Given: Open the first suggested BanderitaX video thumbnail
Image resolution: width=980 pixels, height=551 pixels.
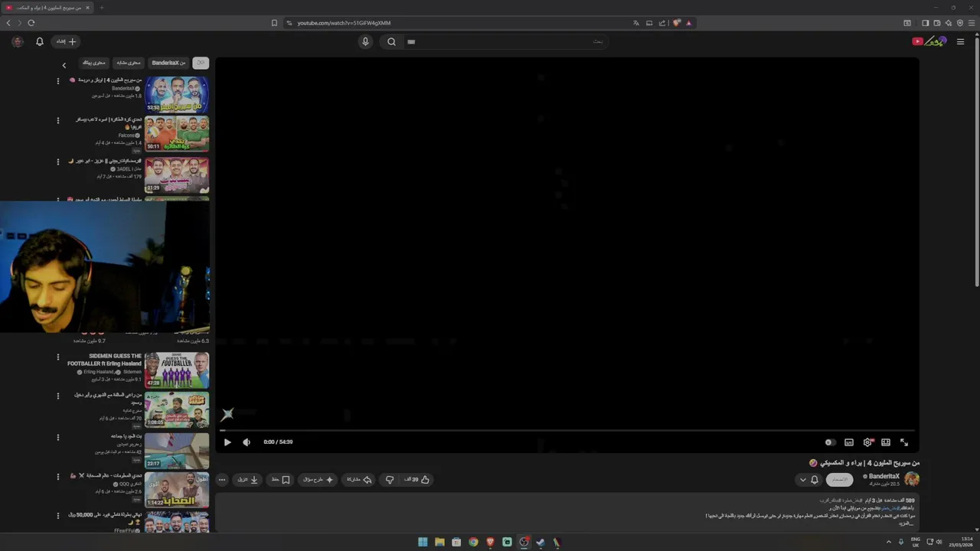Looking at the screenshot, I should tap(177, 94).
